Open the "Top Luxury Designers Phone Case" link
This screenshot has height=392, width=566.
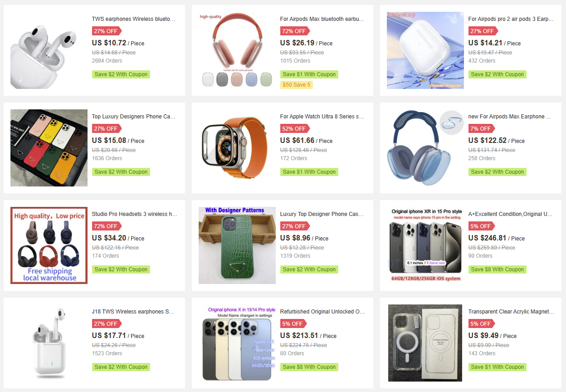point(133,117)
